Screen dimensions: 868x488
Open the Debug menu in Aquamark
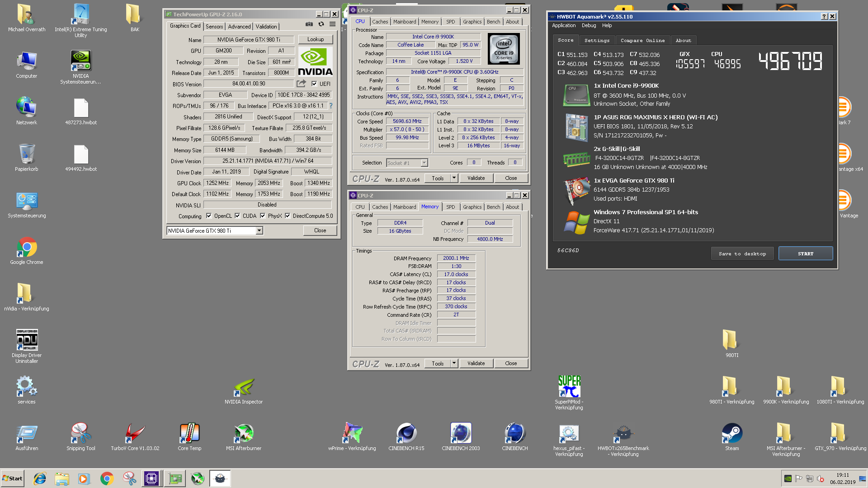coord(589,26)
